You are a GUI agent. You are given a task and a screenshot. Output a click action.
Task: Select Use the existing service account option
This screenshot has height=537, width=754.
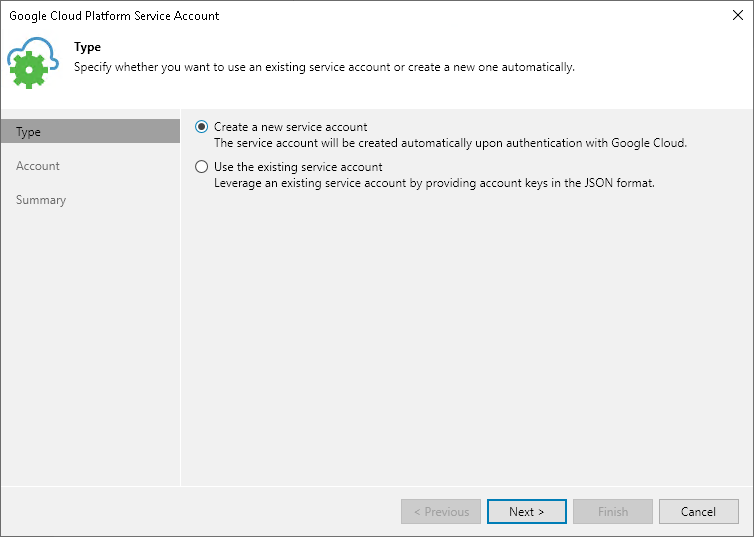pyautogui.click(x=201, y=167)
